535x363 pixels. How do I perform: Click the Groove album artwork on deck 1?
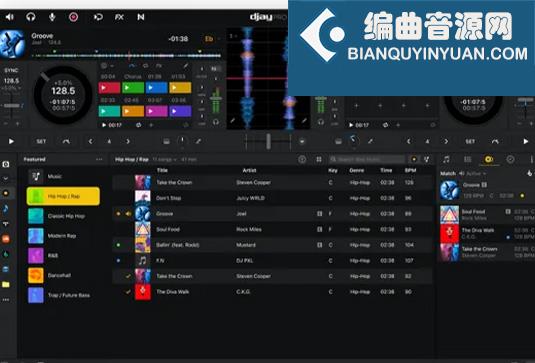[13, 44]
